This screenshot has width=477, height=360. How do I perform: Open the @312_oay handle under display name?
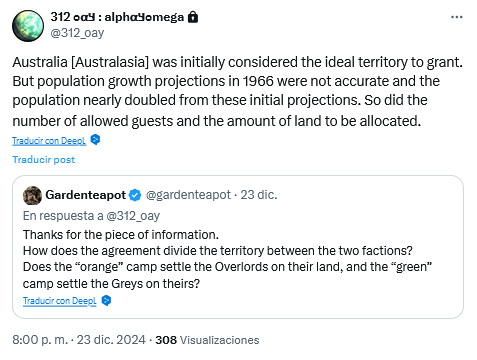pos(77,33)
